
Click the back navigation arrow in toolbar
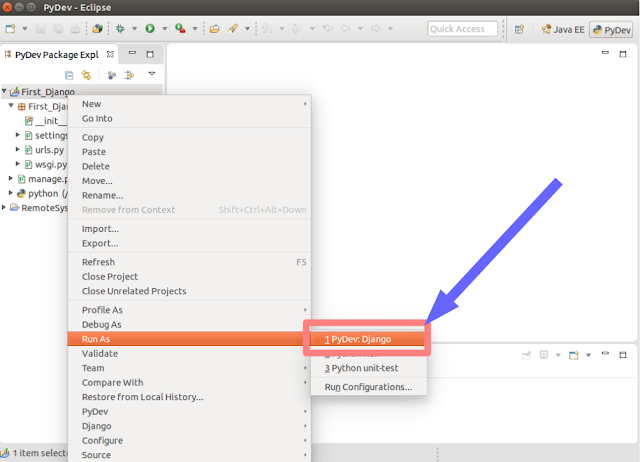coord(345,29)
